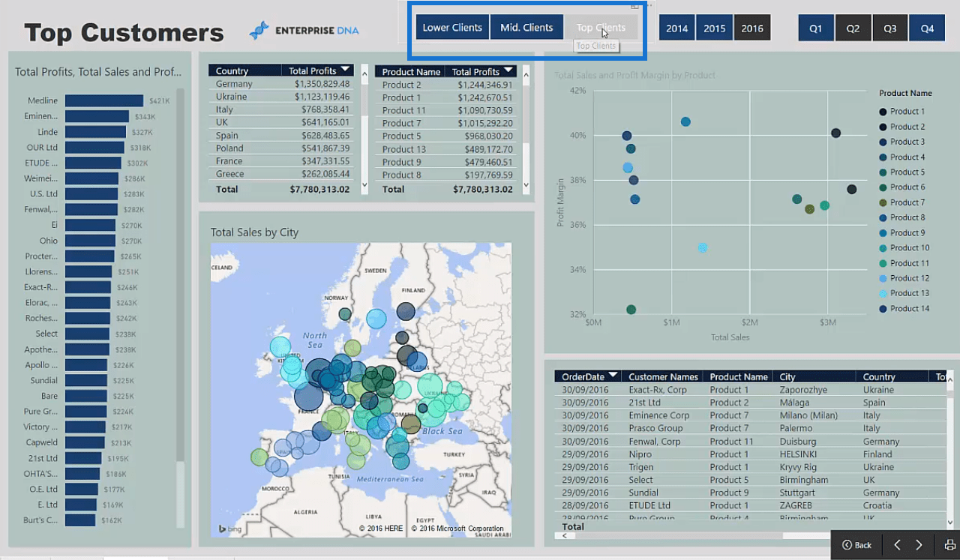Select the Medline bar in chart

104,100
